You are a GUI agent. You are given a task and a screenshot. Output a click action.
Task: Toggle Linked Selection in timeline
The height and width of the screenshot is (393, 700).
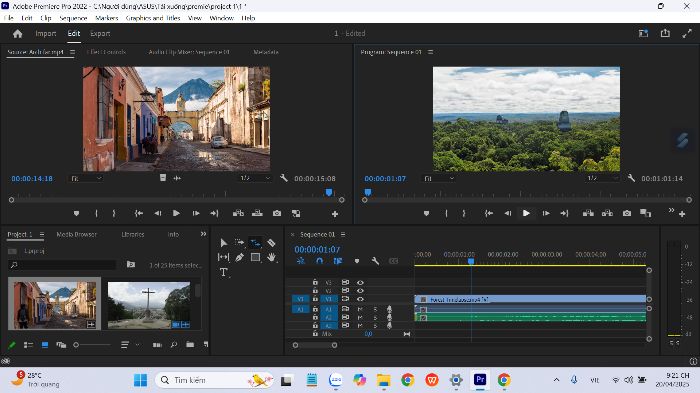pos(338,261)
